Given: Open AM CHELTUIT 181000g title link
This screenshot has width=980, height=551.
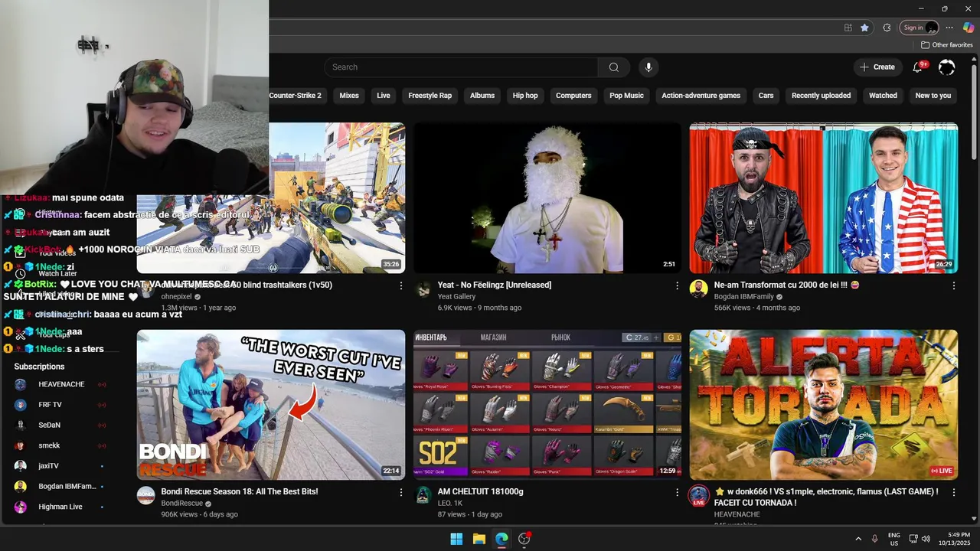Looking at the screenshot, I should pos(481,491).
